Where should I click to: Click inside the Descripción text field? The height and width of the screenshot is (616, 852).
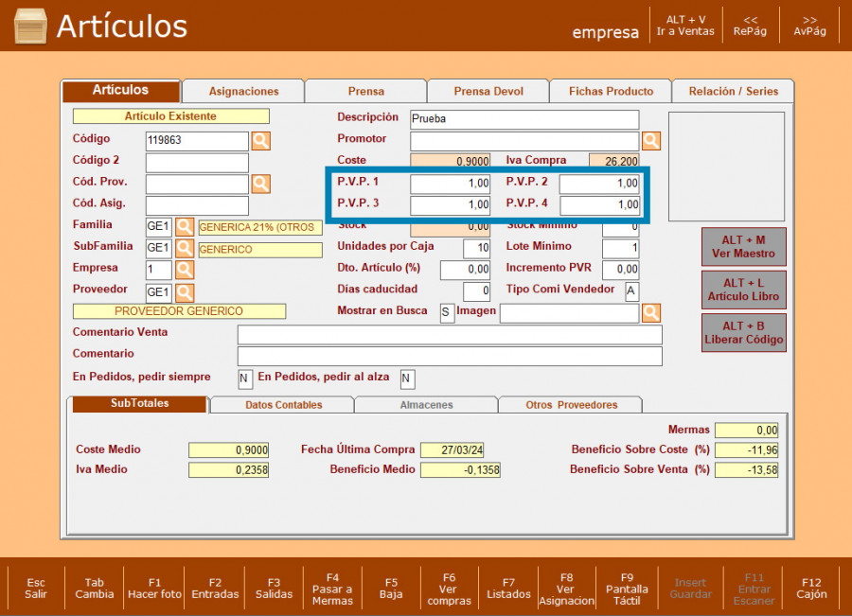coord(524,120)
